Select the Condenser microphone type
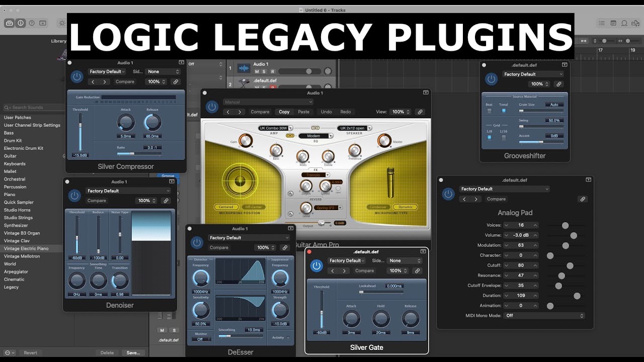 click(378, 207)
